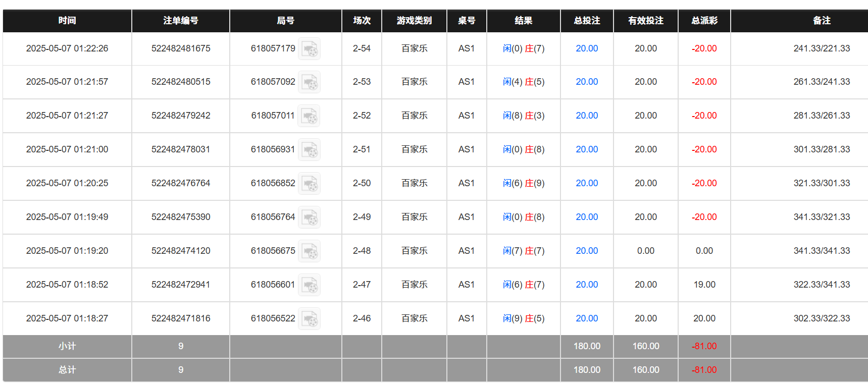868x383 pixels.
Task: Select the timestamp 2025-05-07 01:19:20
Action: tap(67, 251)
